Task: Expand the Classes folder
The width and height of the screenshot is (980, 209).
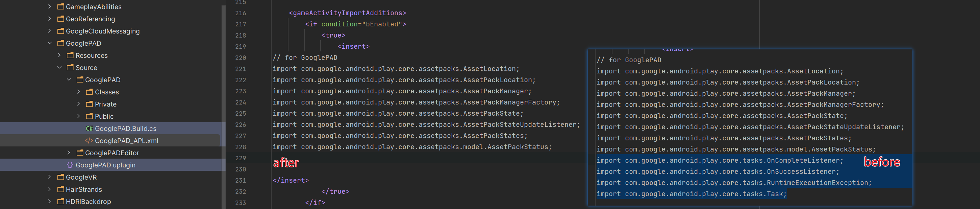Action: tap(78, 92)
